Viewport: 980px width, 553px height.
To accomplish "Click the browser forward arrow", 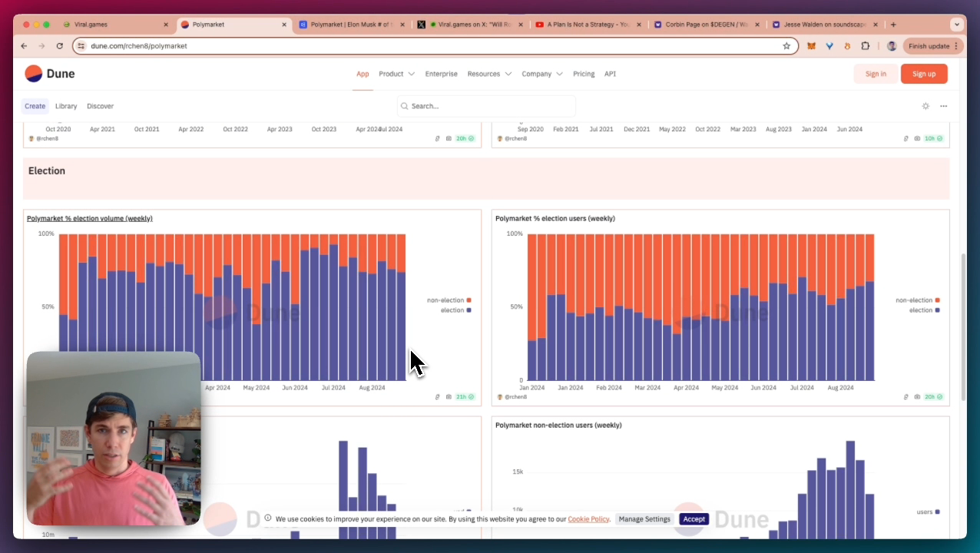I will pyautogui.click(x=41, y=46).
